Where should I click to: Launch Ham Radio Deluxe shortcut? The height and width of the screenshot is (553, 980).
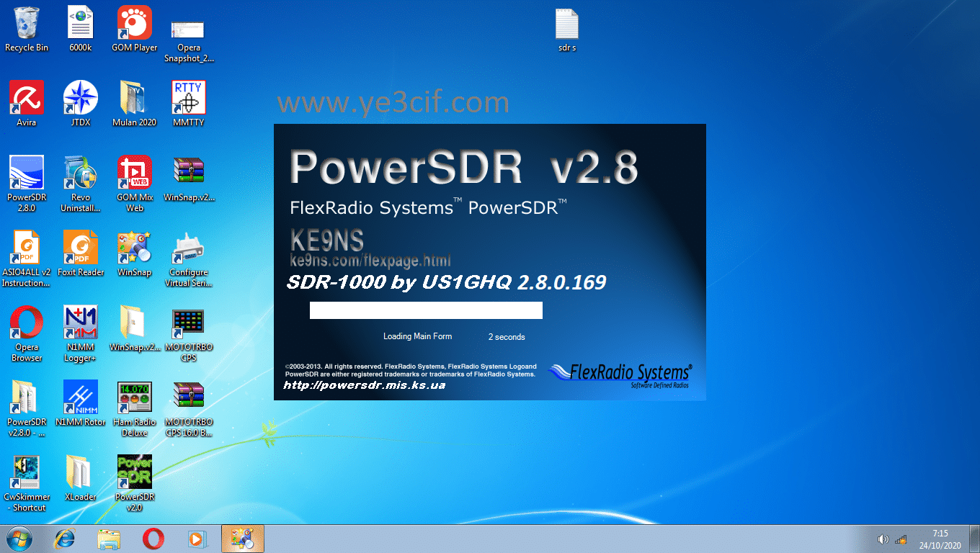[x=135, y=408]
